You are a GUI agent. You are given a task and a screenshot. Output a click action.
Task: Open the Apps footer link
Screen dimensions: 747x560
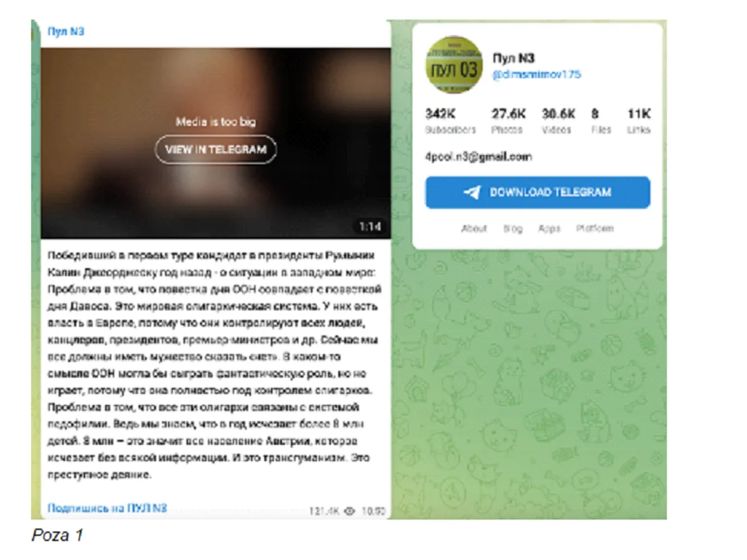549,228
